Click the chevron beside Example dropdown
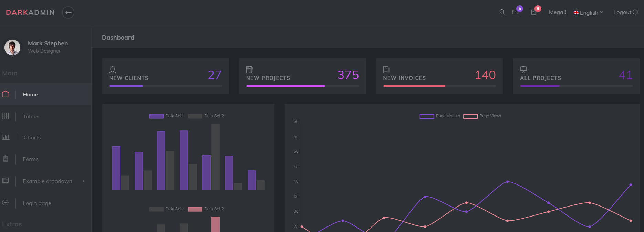 coord(83,181)
